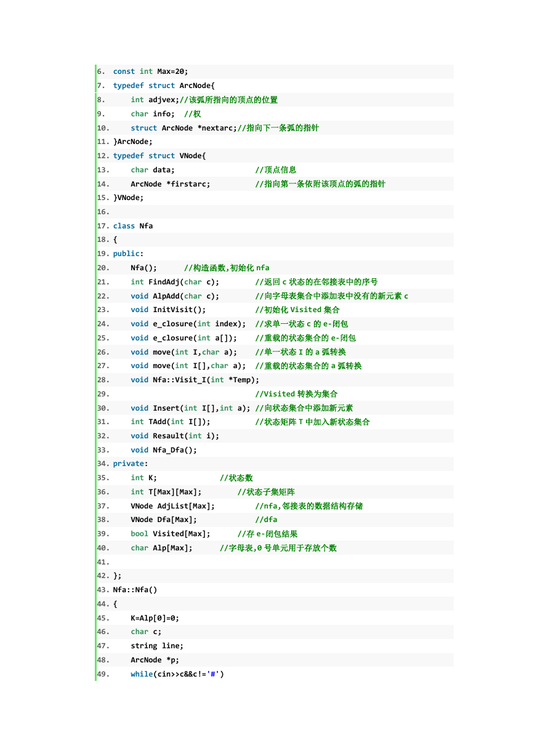Click 'Nfa::Nfa()' definition on line 43
Image resolution: width=535 pixels, height=756 pixels.
[135, 590]
